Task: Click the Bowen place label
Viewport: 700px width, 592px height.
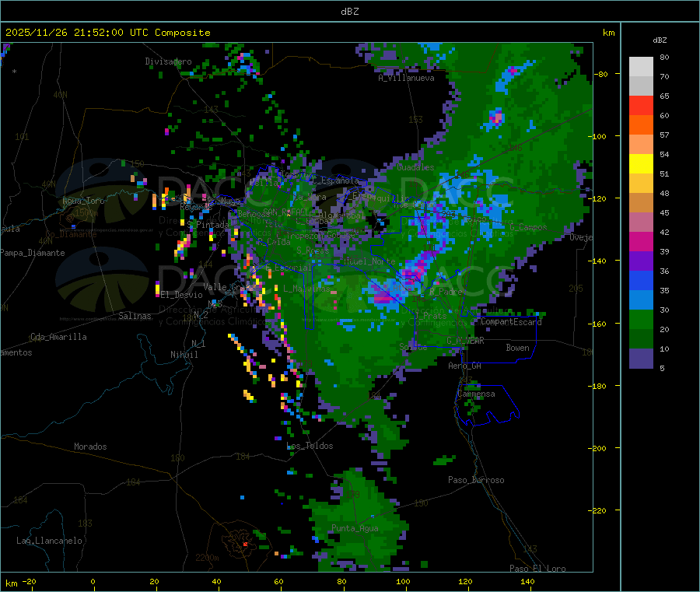Action: pyautogui.click(x=517, y=348)
